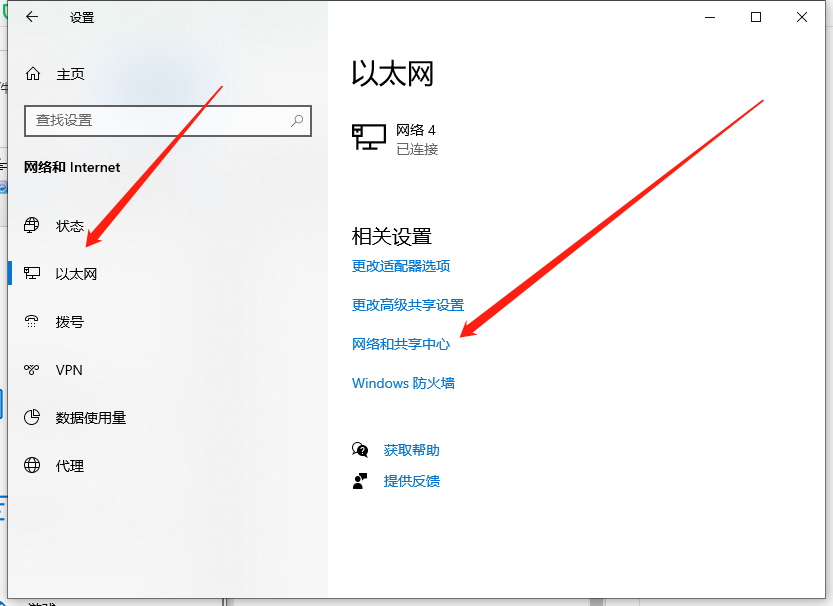
Task: Maximize the Settings window
Action: 756,17
